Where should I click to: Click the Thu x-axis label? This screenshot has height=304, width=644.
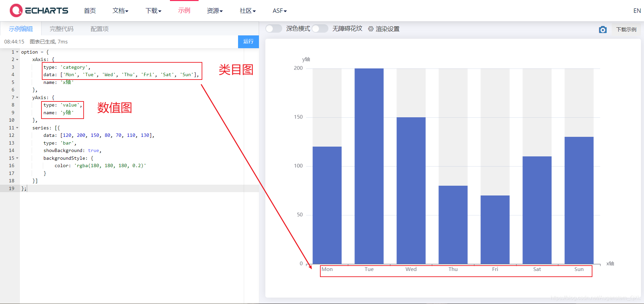click(453, 269)
